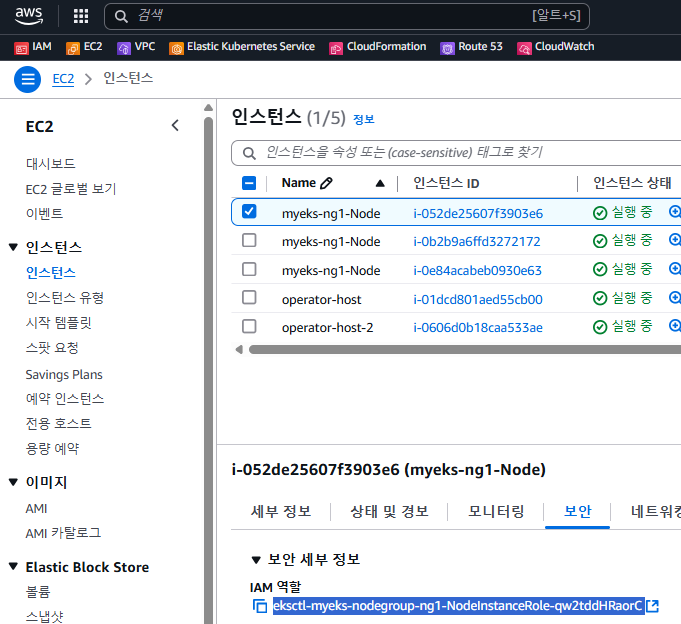
Task: Go to EC2 breadcrumb link
Action: click(63, 79)
